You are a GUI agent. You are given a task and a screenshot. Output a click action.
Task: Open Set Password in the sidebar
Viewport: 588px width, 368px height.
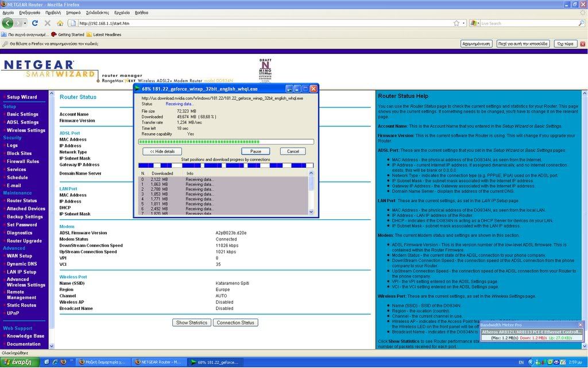tap(22, 225)
